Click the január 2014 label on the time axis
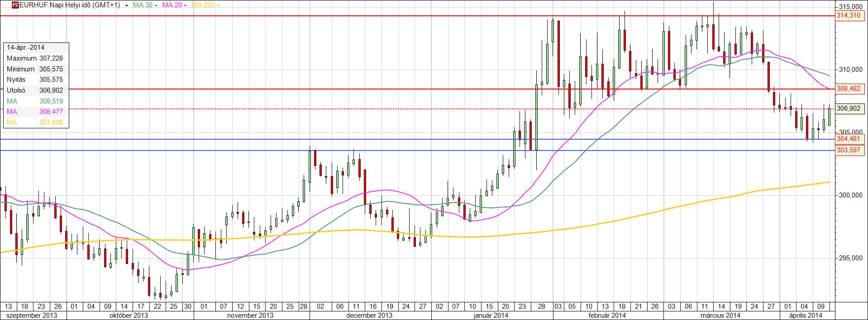The height and width of the screenshot is (320, 868). click(491, 315)
